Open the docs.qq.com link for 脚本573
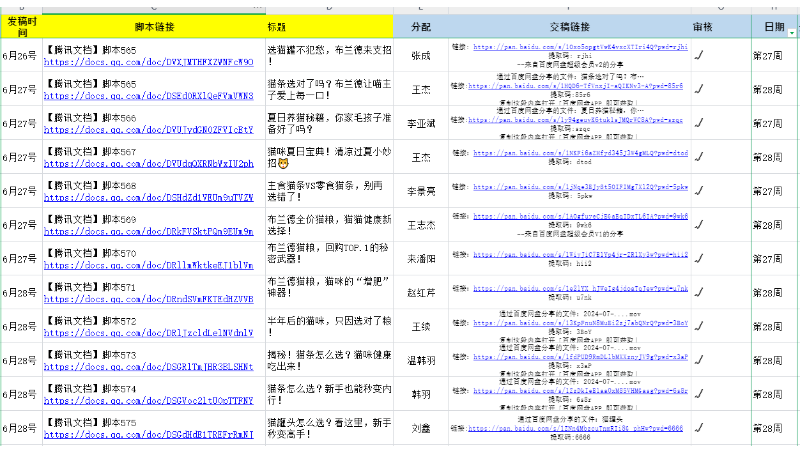Image resolution: width=800 pixels, height=453 pixels. point(148,367)
